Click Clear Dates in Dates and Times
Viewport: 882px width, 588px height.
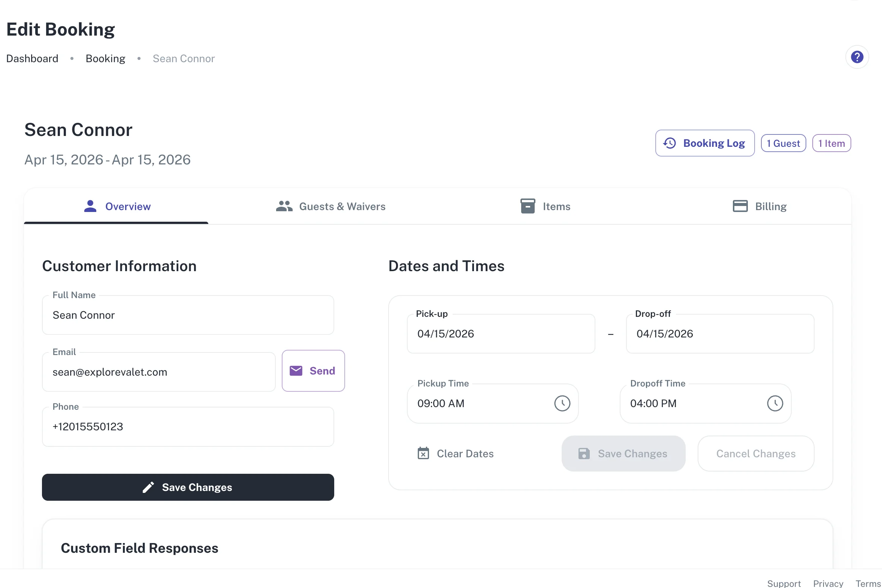pos(465,454)
